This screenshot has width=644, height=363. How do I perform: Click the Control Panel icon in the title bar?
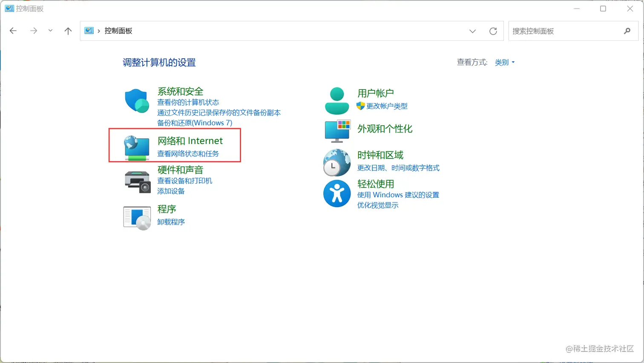pyautogui.click(x=9, y=9)
